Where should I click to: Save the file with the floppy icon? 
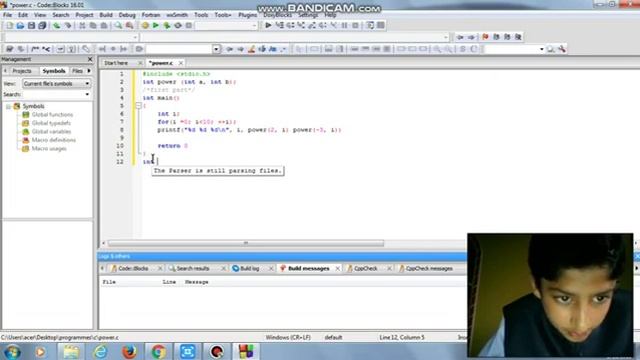[31, 25]
